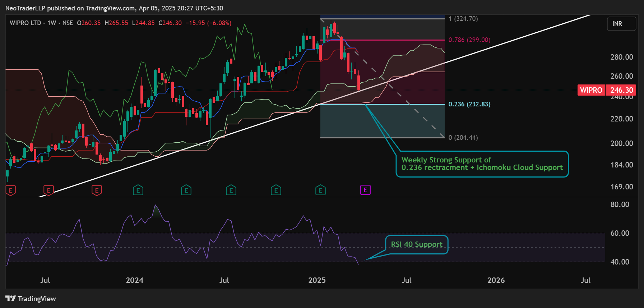Click green earnings marker nearest Jul 2024

point(231,190)
